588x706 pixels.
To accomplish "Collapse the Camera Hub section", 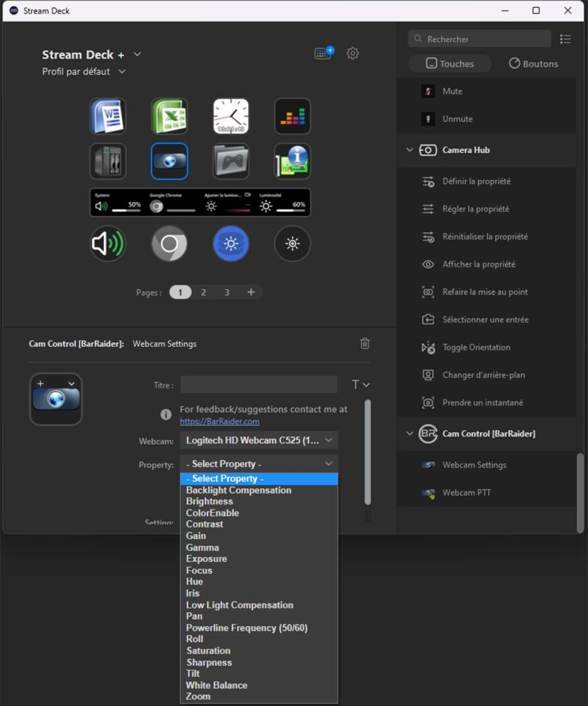I will (x=409, y=150).
